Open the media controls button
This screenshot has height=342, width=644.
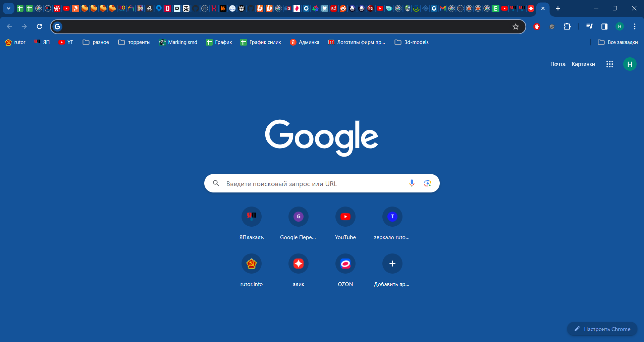tap(589, 26)
